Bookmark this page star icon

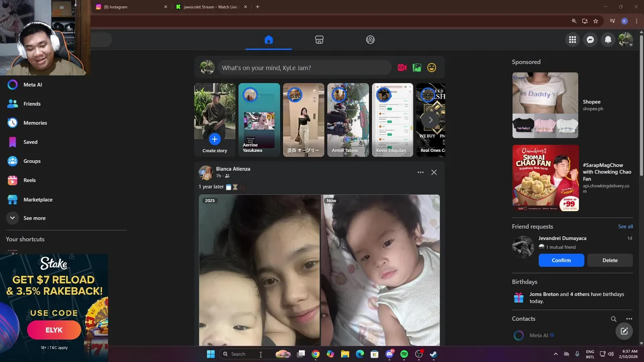coord(596,21)
